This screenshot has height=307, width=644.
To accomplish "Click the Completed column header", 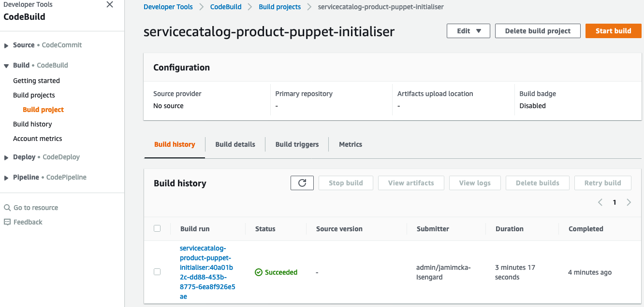I will (x=586, y=229).
